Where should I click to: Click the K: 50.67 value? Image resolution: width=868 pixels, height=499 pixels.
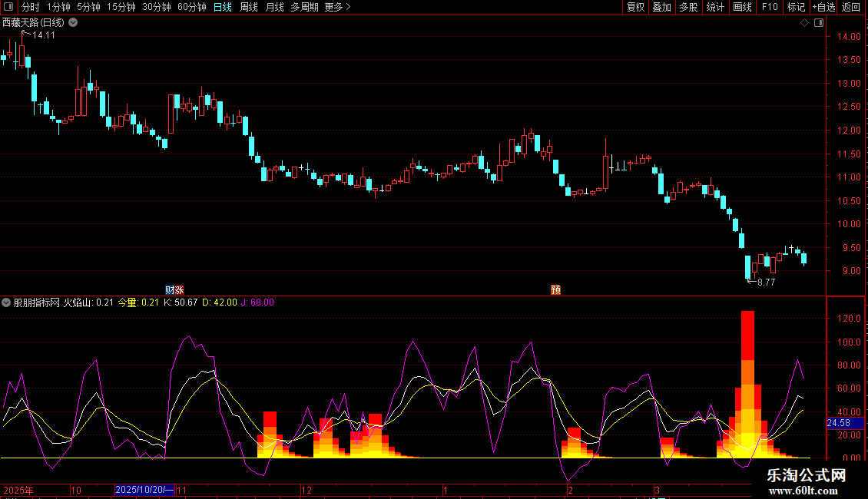pyautogui.click(x=181, y=302)
